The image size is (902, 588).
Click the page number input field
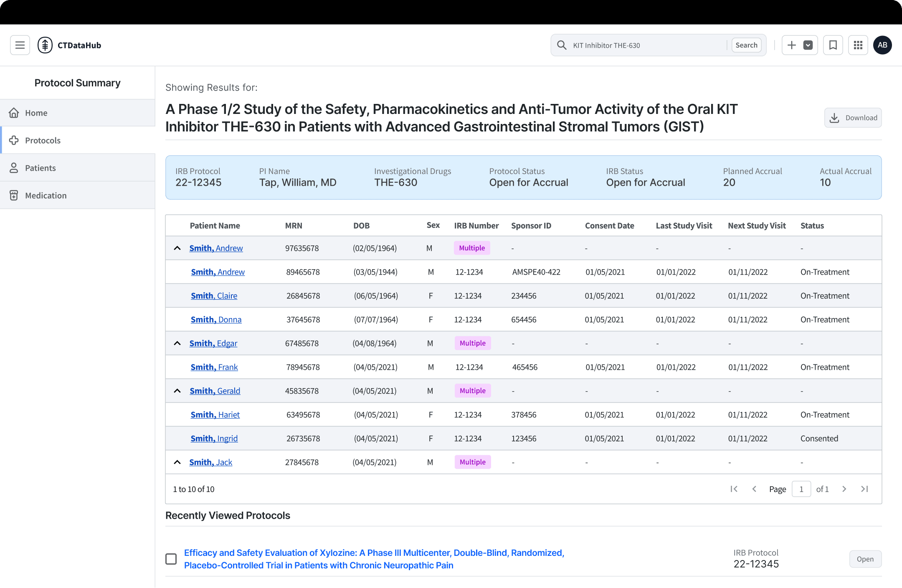(x=801, y=489)
